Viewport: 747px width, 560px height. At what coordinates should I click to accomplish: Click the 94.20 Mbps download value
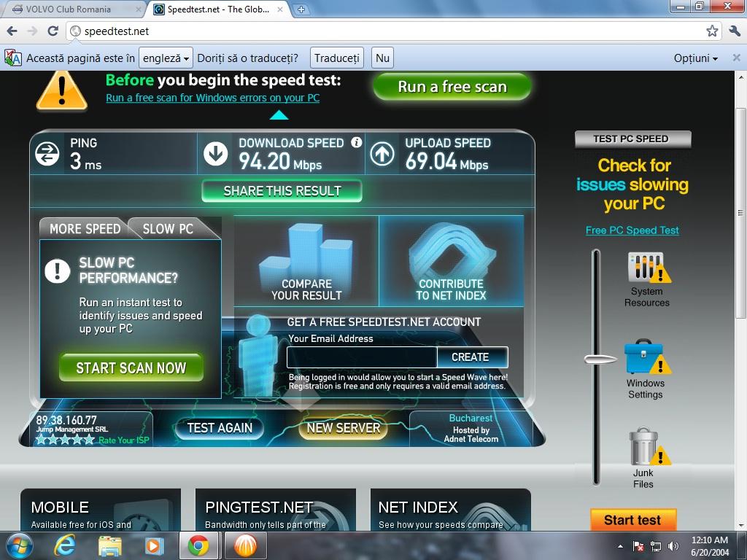[280, 161]
